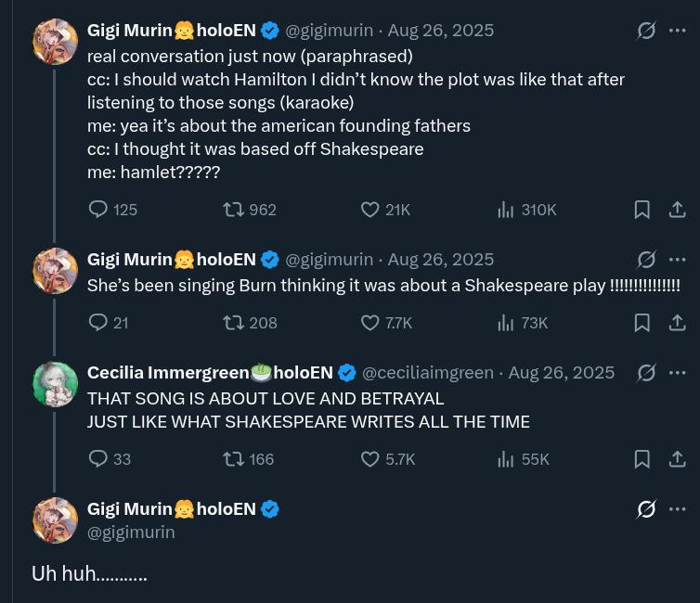Screen dimensions: 700x603
Task: Open more options on 'Uh huh' tweet
Action: coord(678,509)
